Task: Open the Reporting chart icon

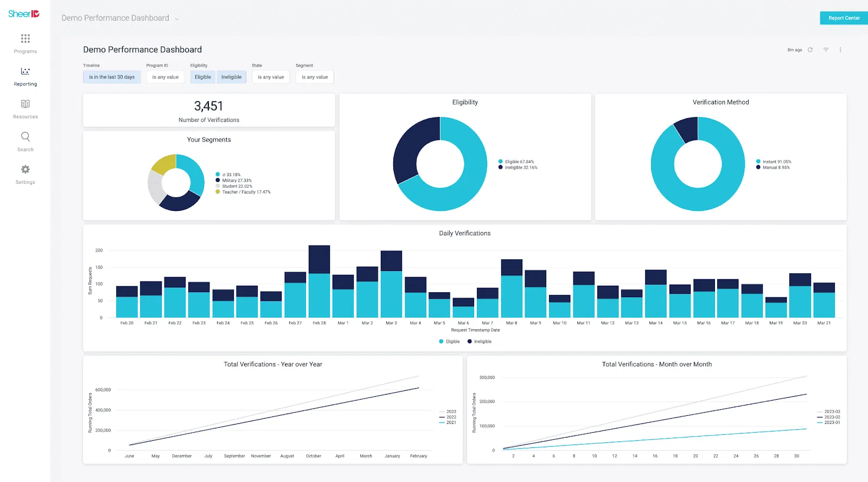Action: tap(25, 71)
